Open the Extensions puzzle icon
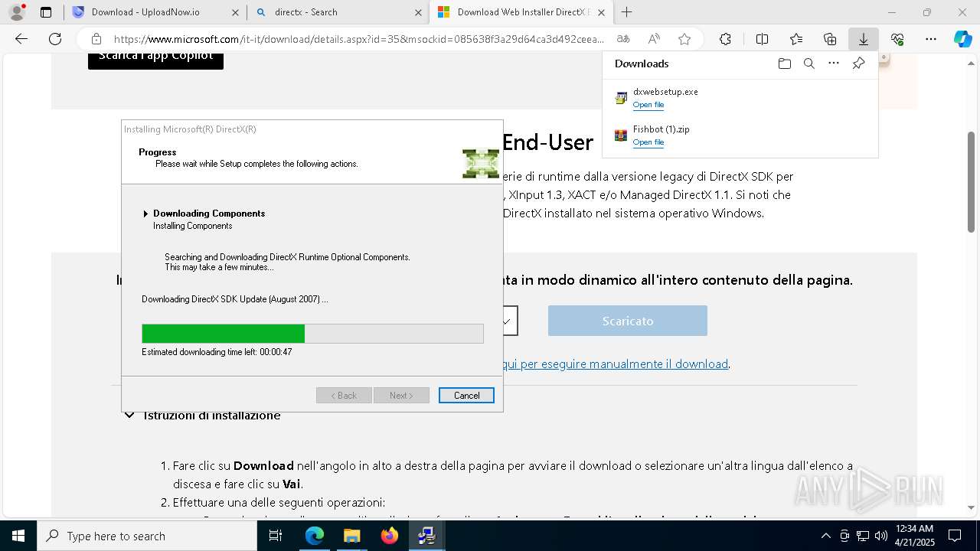The width and height of the screenshot is (980, 551). pyautogui.click(x=725, y=39)
